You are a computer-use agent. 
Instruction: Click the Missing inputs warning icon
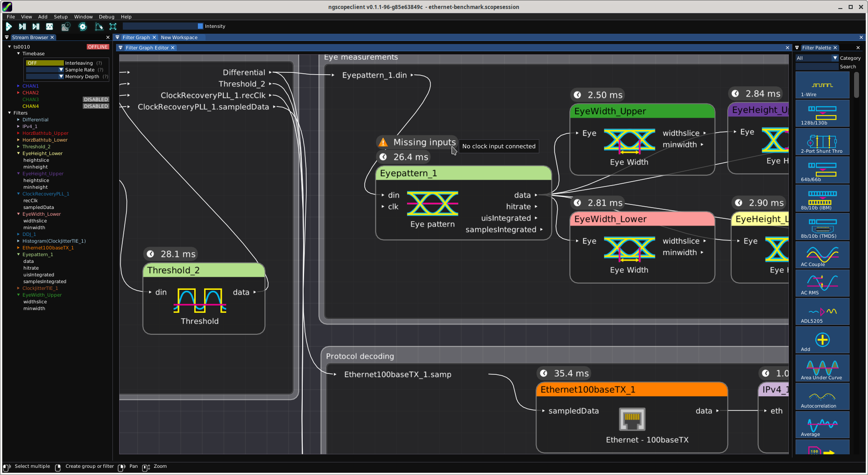tap(383, 142)
